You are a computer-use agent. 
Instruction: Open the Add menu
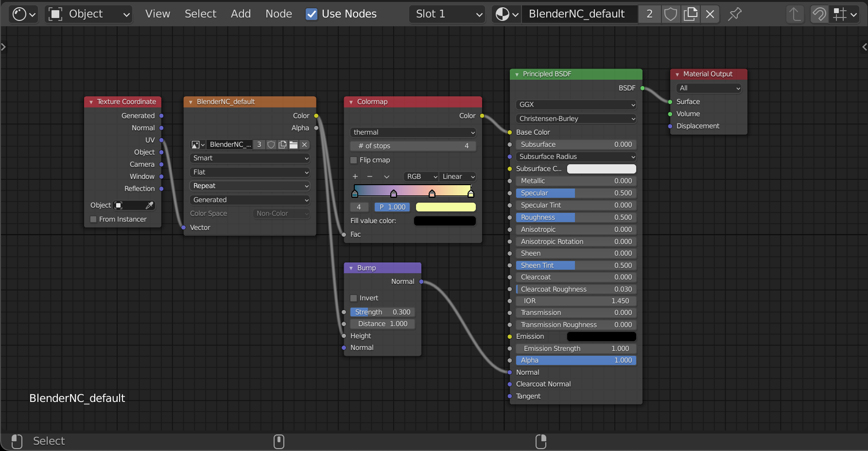[241, 14]
